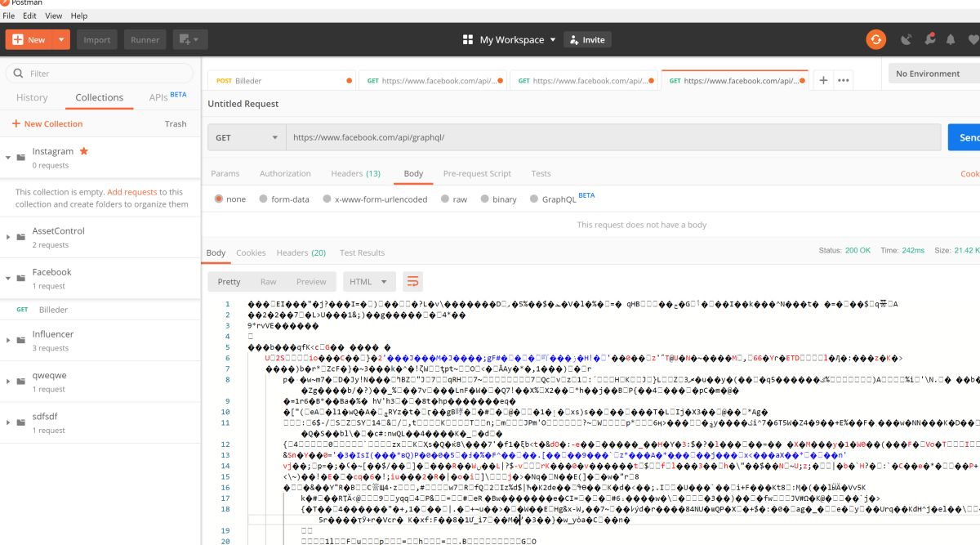Click the AssetControl folder icon
This screenshot has height=545, width=980.
click(20, 238)
